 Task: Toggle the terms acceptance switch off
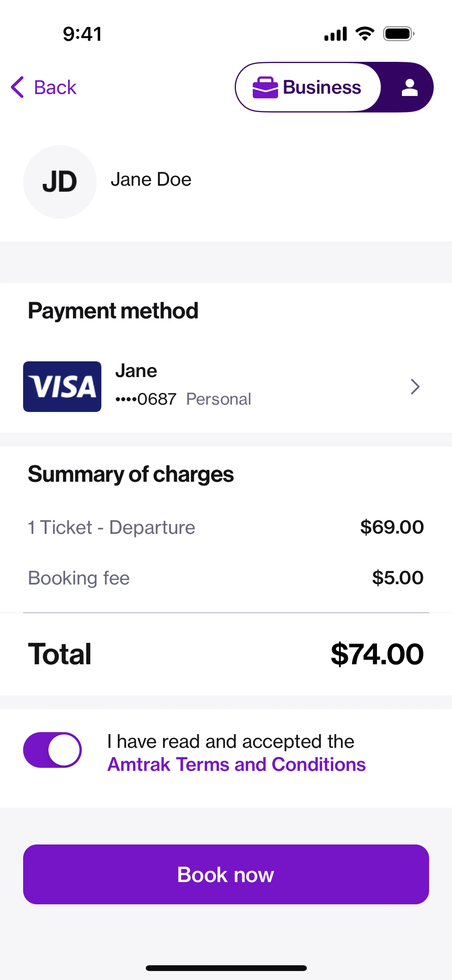(x=52, y=750)
